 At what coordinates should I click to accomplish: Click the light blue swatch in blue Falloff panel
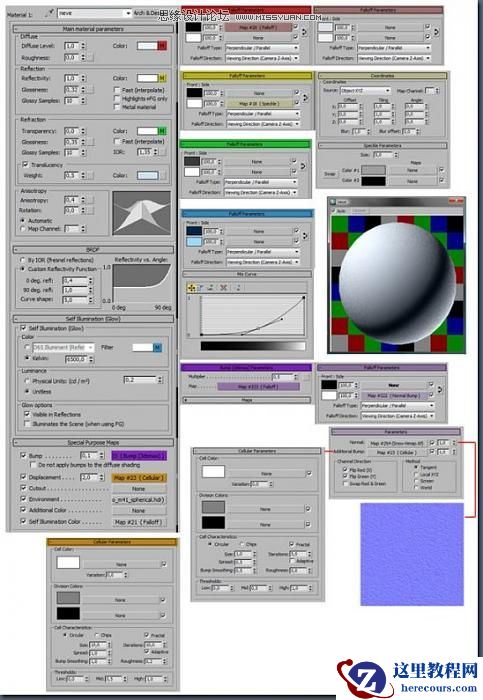click(x=194, y=242)
